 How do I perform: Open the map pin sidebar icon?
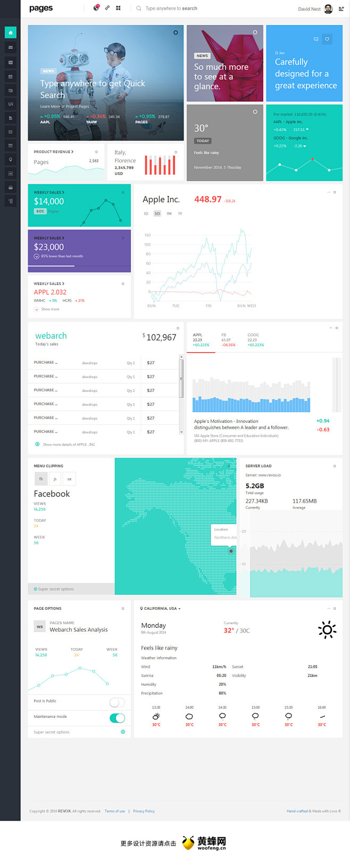click(10, 159)
